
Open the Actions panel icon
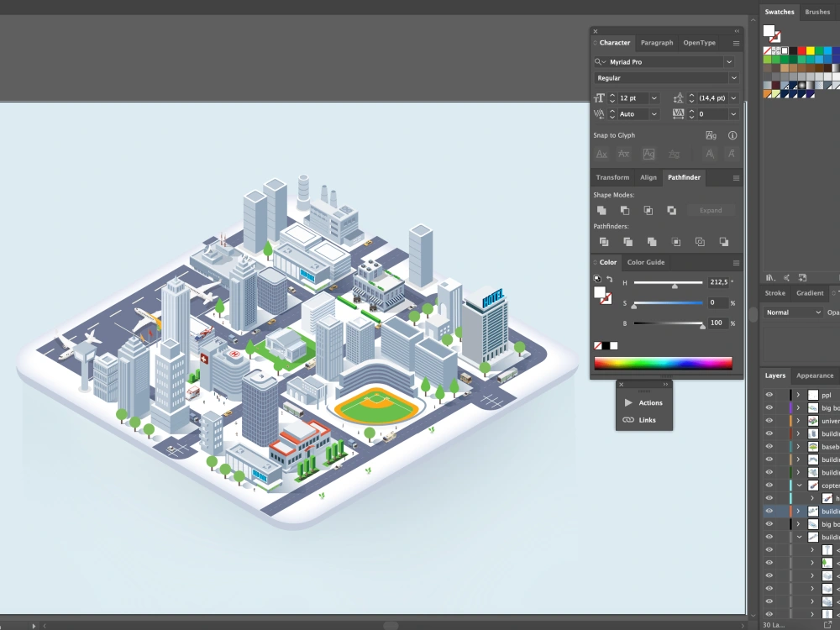tap(628, 403)
